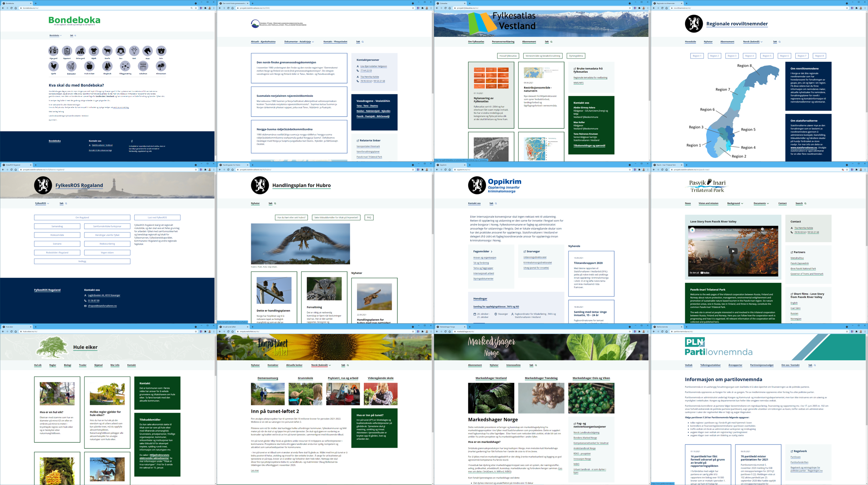Open the Klimasmart weather icon
868x485 pixels.
coord(161,66)
